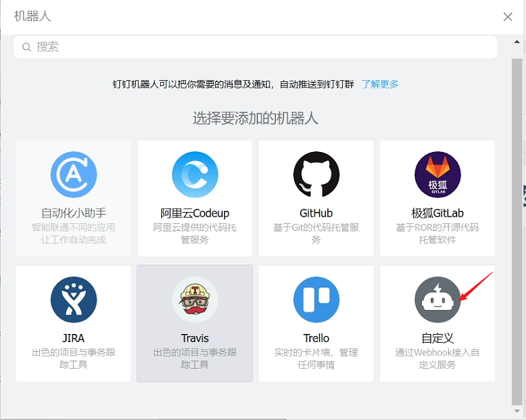
Task: Click the GitHub title text
Action: (317, 213)
